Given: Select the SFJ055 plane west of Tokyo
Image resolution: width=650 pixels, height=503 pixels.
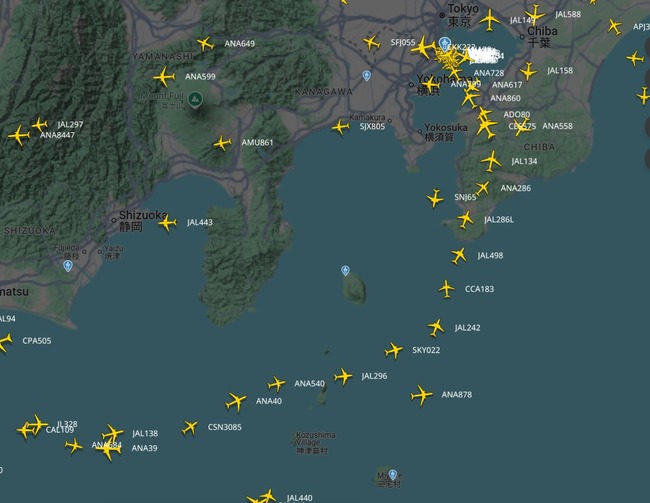Looking at the screenshot, I should (x=371, y=42).
